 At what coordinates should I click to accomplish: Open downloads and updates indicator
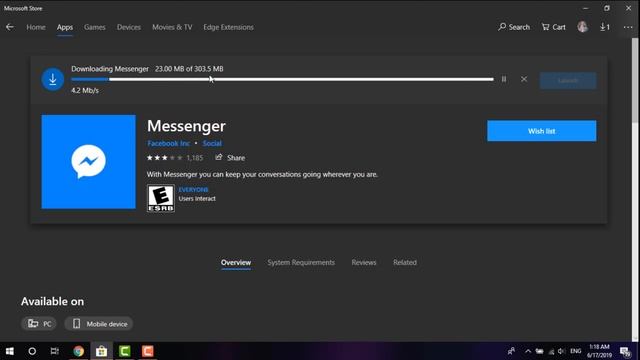[x=604, y=27]
